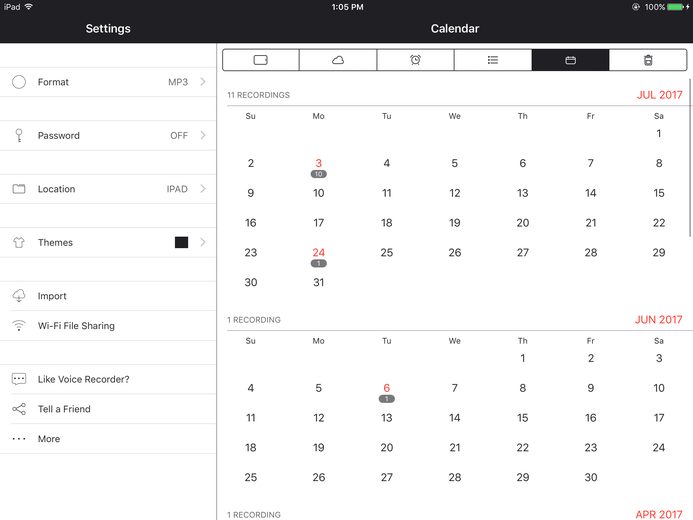The width and height of the screenshot is (693, 520).
Task: Click the 1:05 PM clock
Action: [x=347, y=7]
